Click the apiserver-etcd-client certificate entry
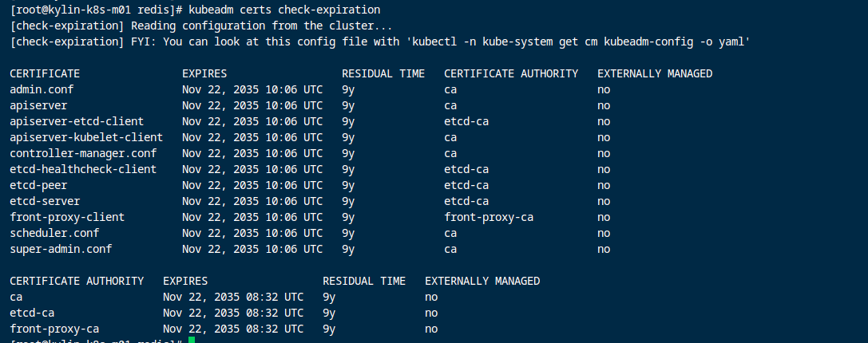The image size is (868, 343). click(77, 121)
